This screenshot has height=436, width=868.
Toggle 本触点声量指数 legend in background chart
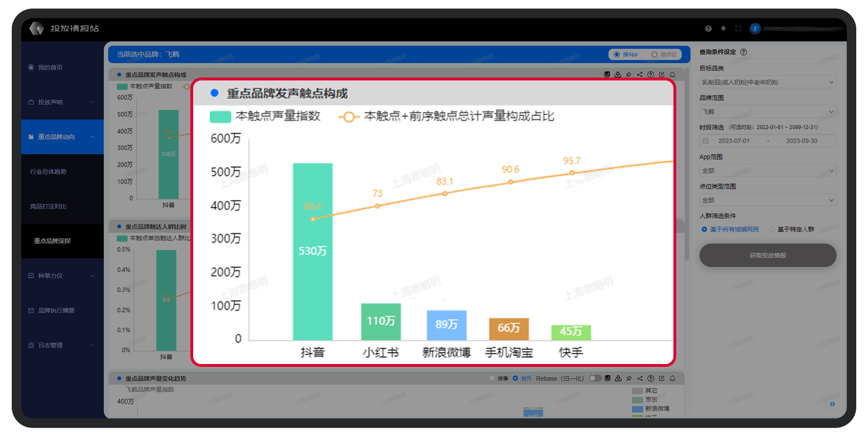[145, 87]
